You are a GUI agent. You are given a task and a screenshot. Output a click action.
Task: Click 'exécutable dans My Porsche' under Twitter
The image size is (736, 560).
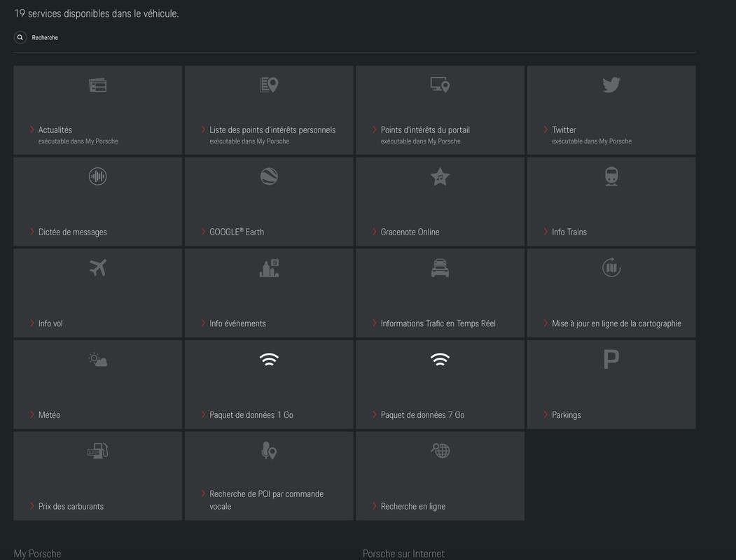[592, 141]
